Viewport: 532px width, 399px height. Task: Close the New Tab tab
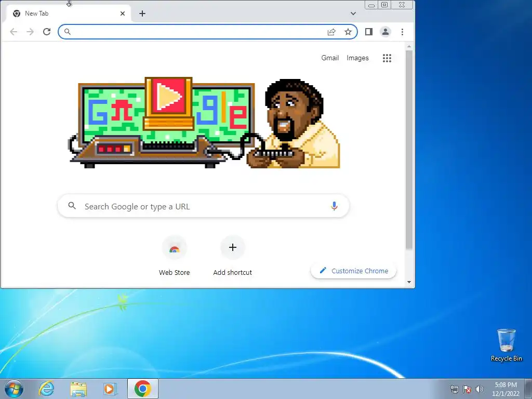coord(123,14)
